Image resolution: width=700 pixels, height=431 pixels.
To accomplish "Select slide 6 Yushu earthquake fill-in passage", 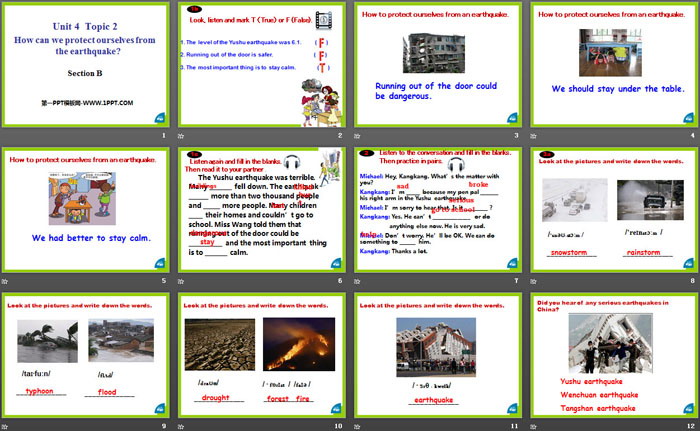I will click(262, 210).
